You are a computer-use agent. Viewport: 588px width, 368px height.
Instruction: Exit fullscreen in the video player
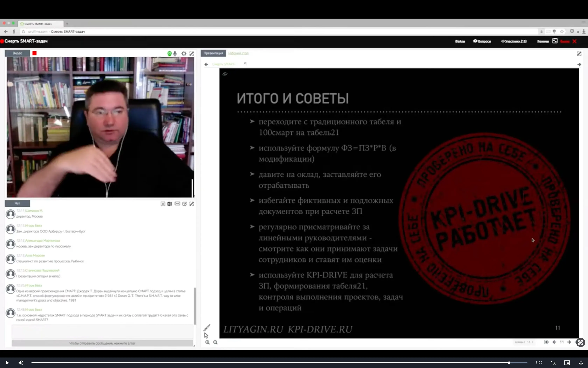tap(581, 363)
